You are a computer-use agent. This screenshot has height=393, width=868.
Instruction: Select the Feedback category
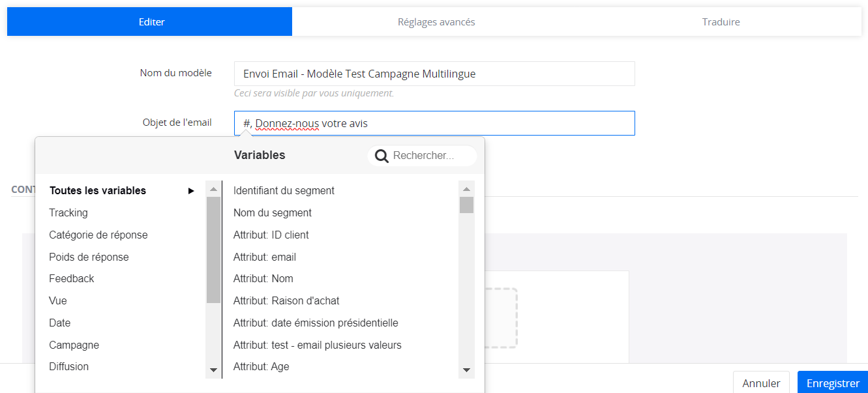click(x=72, y=279)
